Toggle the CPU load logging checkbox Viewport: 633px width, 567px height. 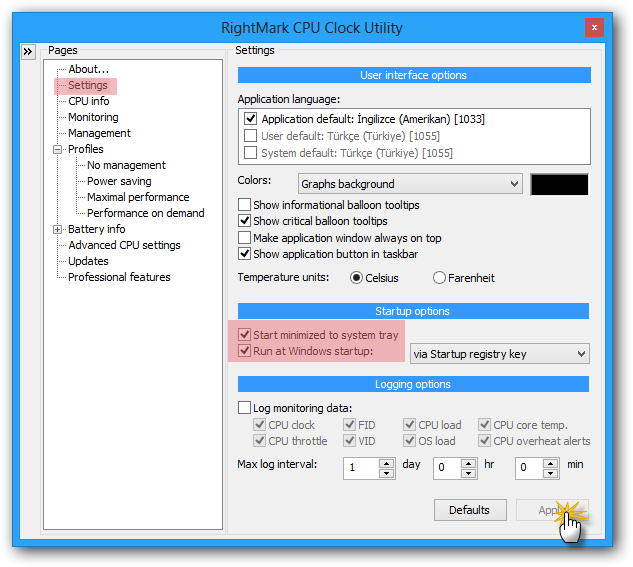[409, 425]
